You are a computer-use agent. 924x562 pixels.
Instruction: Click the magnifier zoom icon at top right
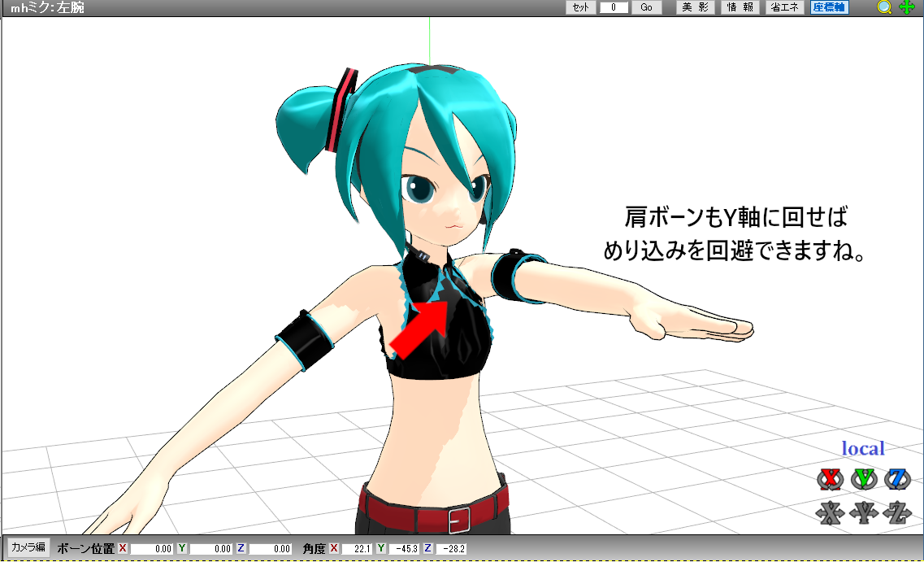tap(884, 7)
